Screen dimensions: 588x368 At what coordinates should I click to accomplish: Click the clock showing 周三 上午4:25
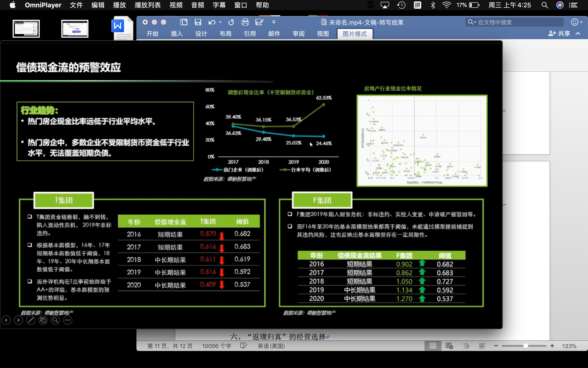click(x=509, y=5)
